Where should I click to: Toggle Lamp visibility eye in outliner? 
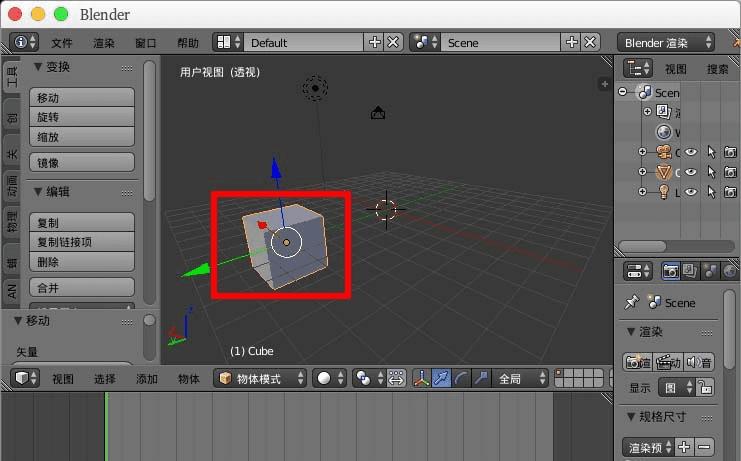691,192
